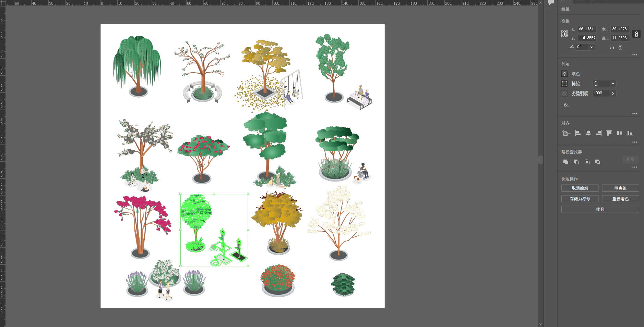Click the horizontal align center icon

click(588, 133)
